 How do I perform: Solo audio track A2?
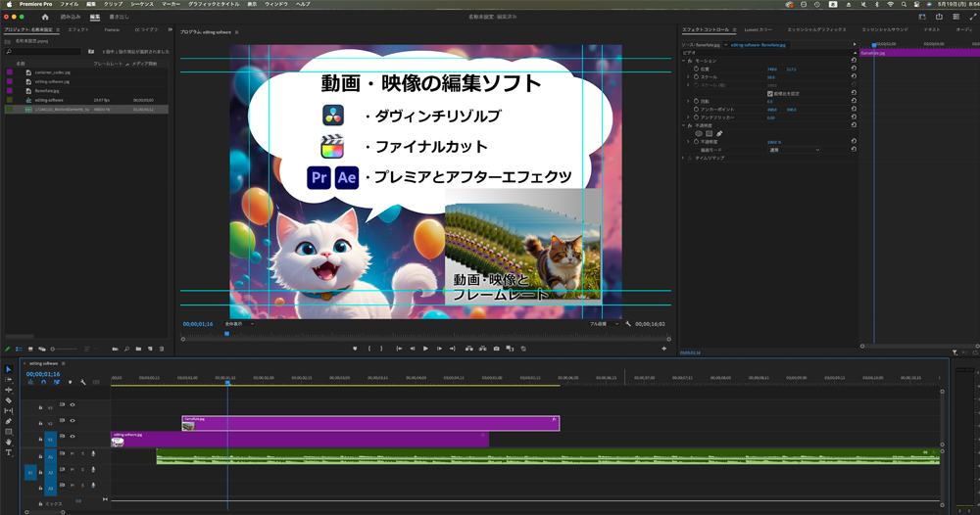point(82,469)
